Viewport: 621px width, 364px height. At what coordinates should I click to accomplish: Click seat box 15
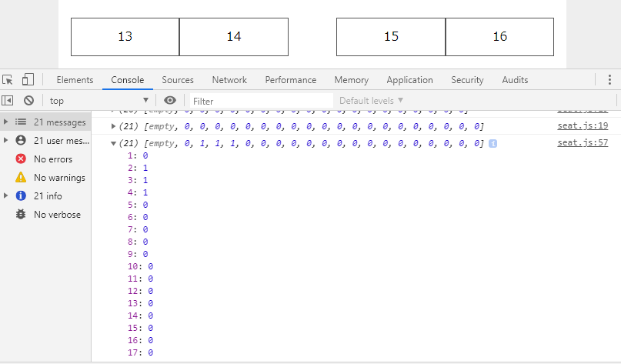[391, 37]
